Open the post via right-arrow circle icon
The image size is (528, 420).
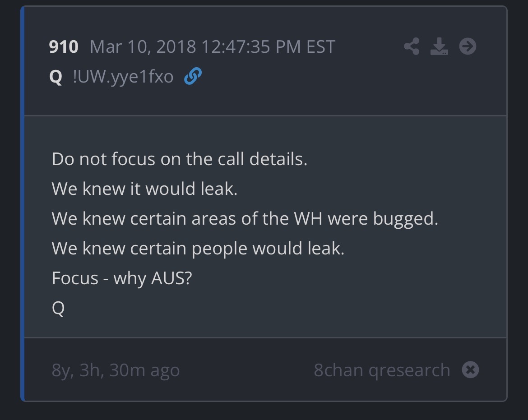click(468, 46)
